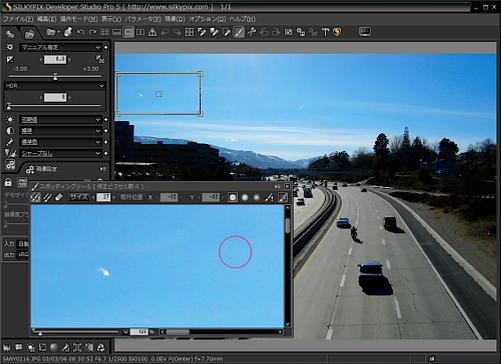This screenshot has width=501, height=364.
Task: Select the spotting brush tool in main toolbar
Action: (x=239, y=32)
